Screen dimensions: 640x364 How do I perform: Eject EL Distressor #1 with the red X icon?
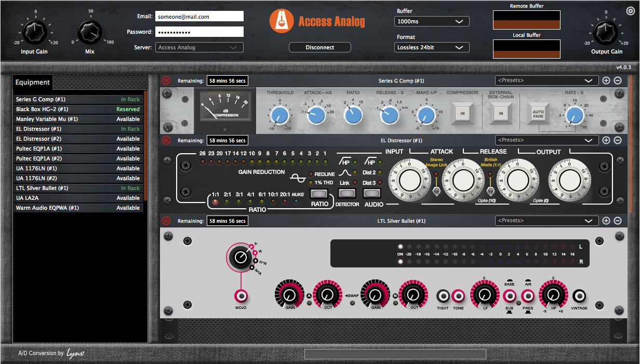click(x=166, y=140)
